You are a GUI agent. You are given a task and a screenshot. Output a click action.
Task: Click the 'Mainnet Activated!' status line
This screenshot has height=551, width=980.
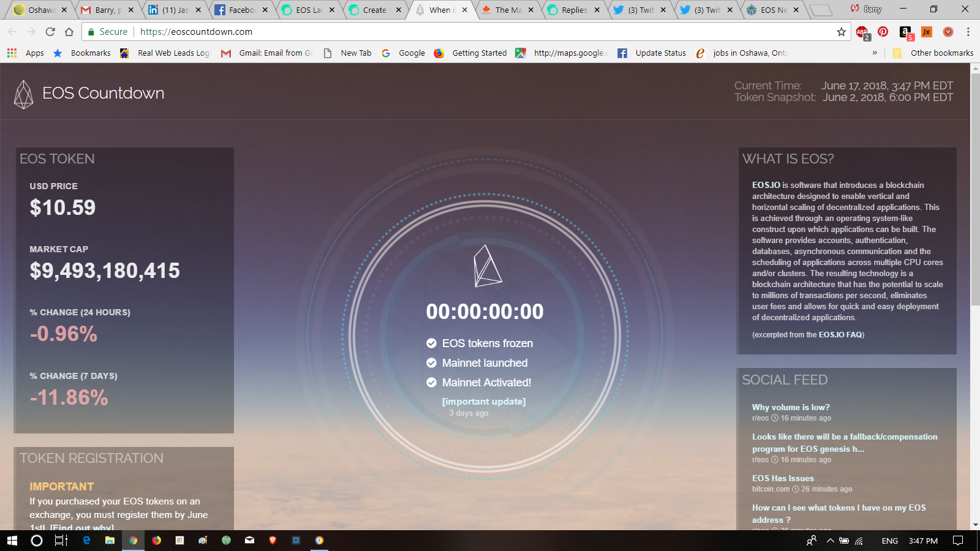(x=479, y=383)
